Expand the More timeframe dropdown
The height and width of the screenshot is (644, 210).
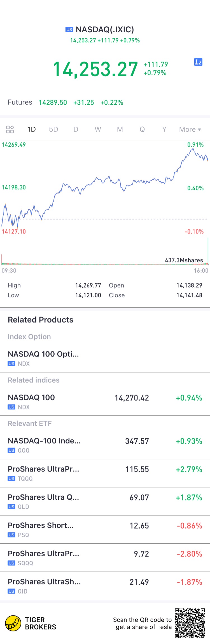[190, 129]
